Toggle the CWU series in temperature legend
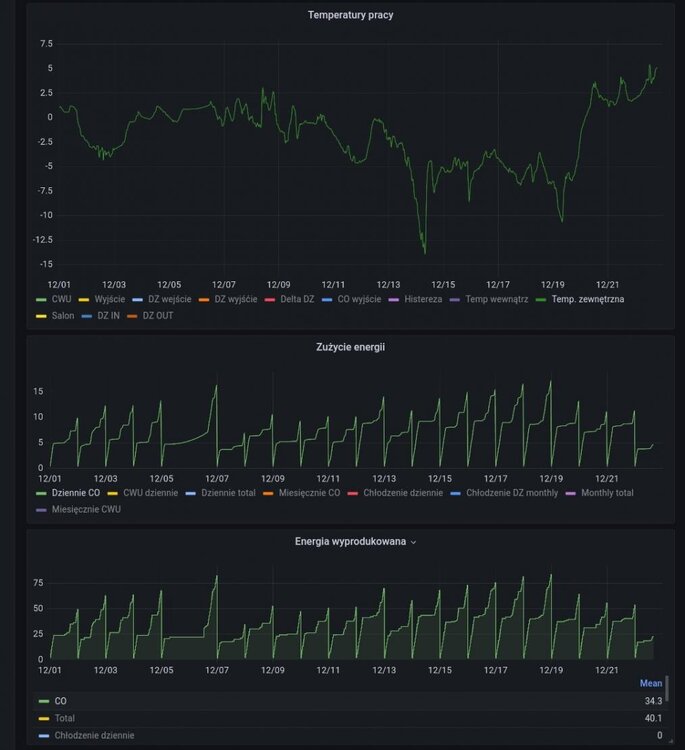This screenshot has height=750, width=685. click(x=61, y=299)
